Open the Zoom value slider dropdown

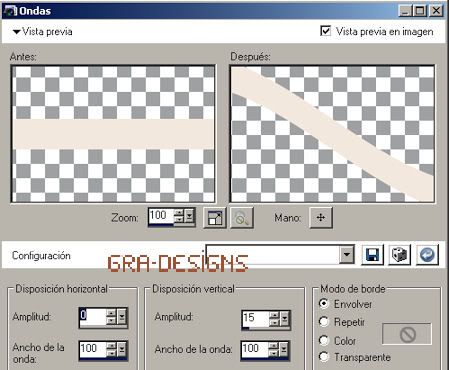[x=189, y=217]
